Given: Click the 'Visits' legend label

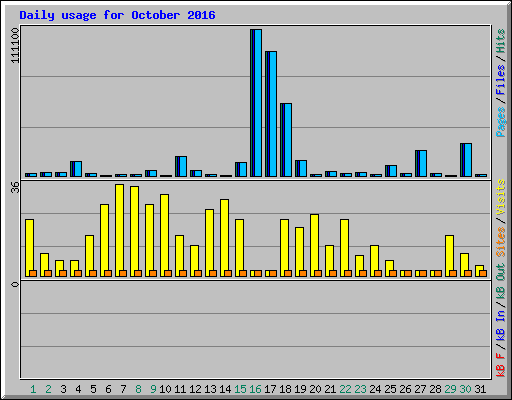Looking at the screenshot, I should pyautogui.click(x=501, y=197).
